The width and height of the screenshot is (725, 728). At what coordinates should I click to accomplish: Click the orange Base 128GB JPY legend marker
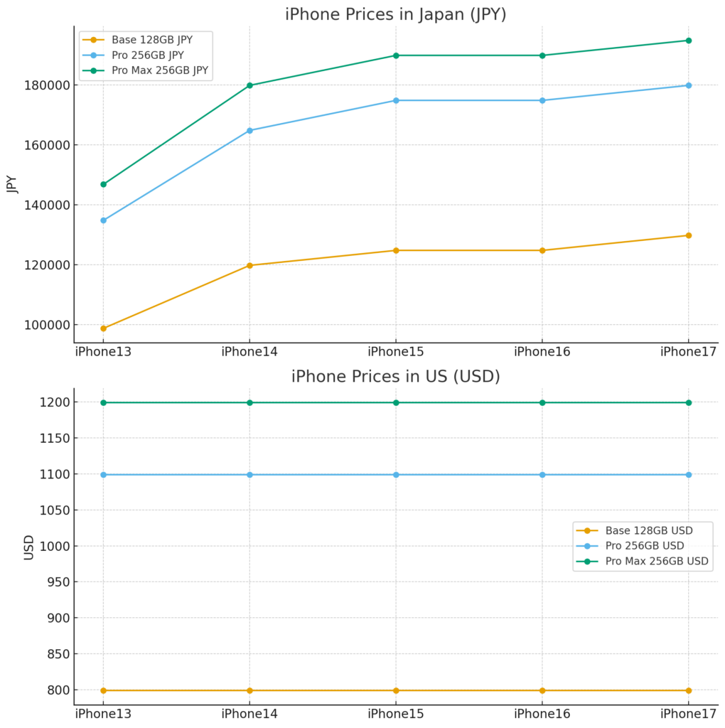pyautogui.click(x=92, y=40)
